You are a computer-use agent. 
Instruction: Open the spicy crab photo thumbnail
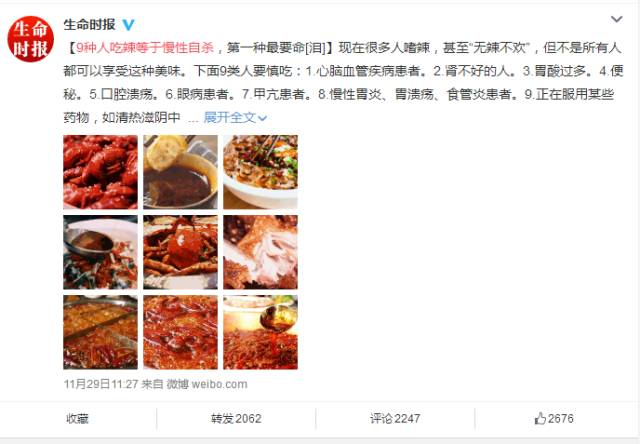[180, 252]
